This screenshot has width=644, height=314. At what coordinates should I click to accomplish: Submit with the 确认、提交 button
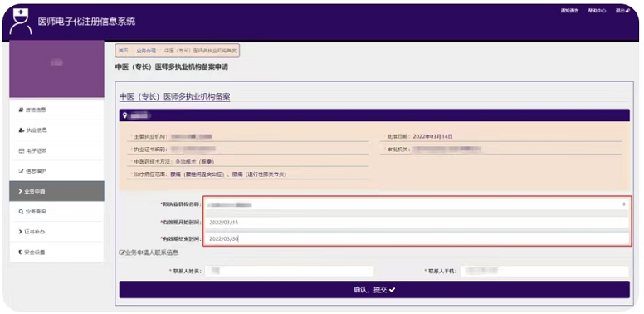coord(374,290)
